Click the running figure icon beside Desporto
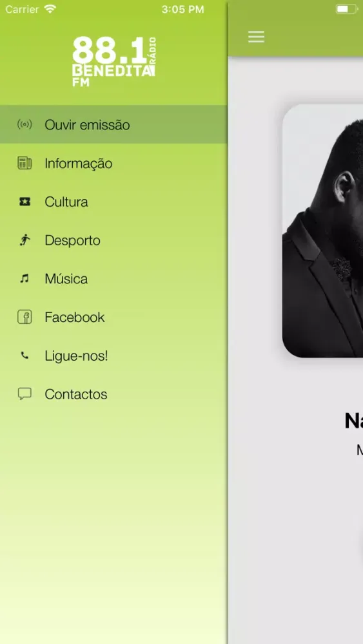The height and width of the screenshot is (644, 363). coord(25,240)
